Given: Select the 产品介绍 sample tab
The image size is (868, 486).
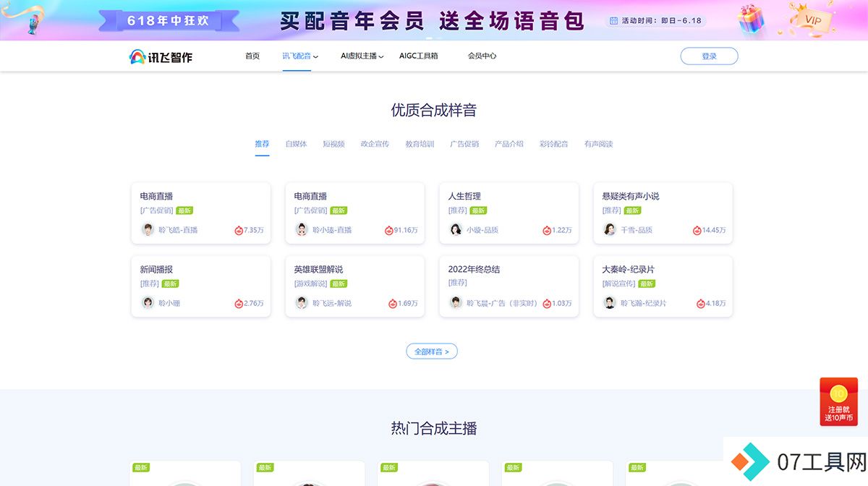Looking at the screenshot, I should (x=509, y=144).
